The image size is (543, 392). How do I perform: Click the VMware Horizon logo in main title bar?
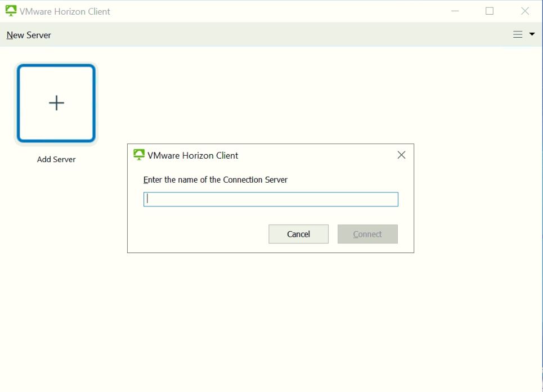(x=11, y=11)
